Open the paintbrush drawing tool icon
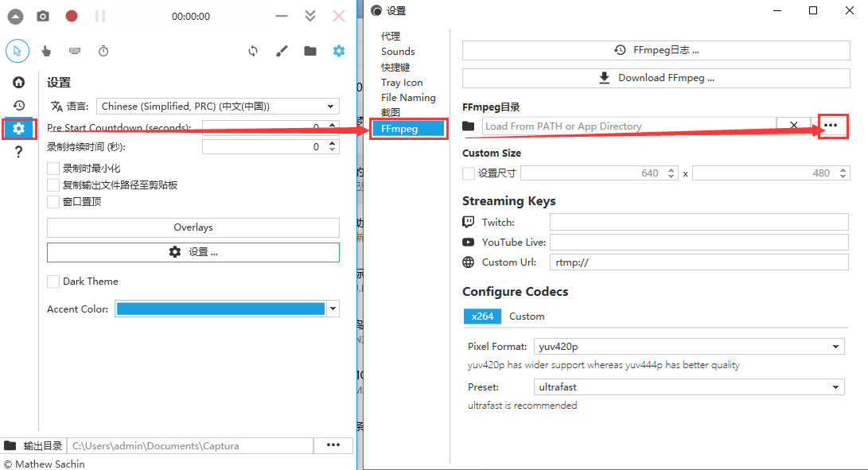Screen dimensions: 868x470 tap(282, 51)
